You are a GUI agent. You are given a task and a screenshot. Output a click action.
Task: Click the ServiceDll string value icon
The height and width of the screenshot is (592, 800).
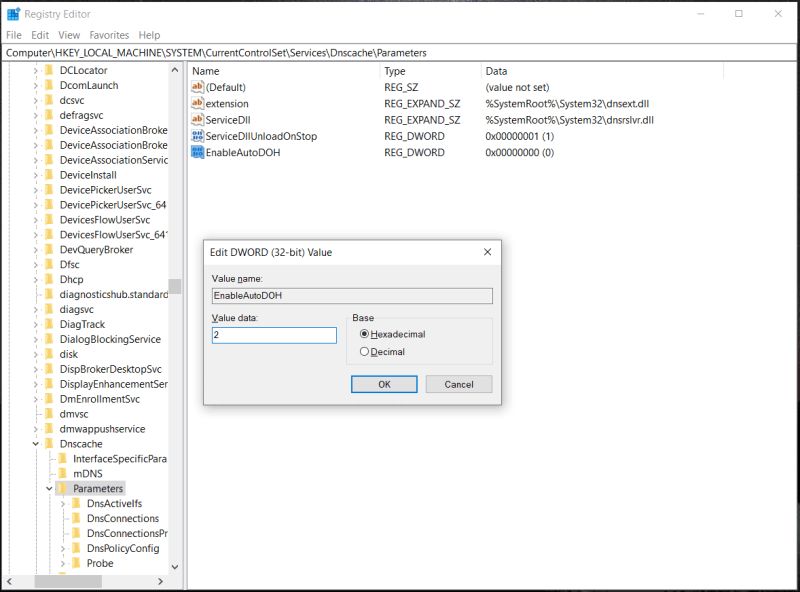196,119
